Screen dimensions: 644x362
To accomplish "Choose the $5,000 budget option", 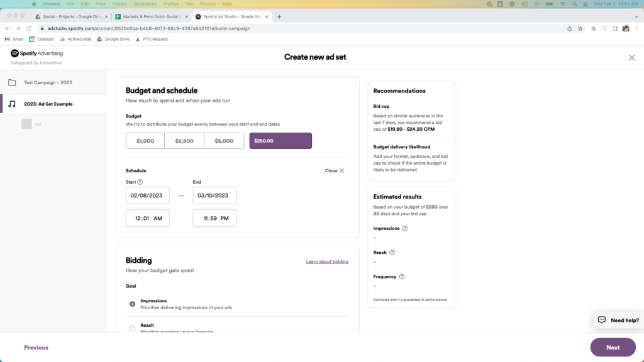I will click(x=224, y=141).
